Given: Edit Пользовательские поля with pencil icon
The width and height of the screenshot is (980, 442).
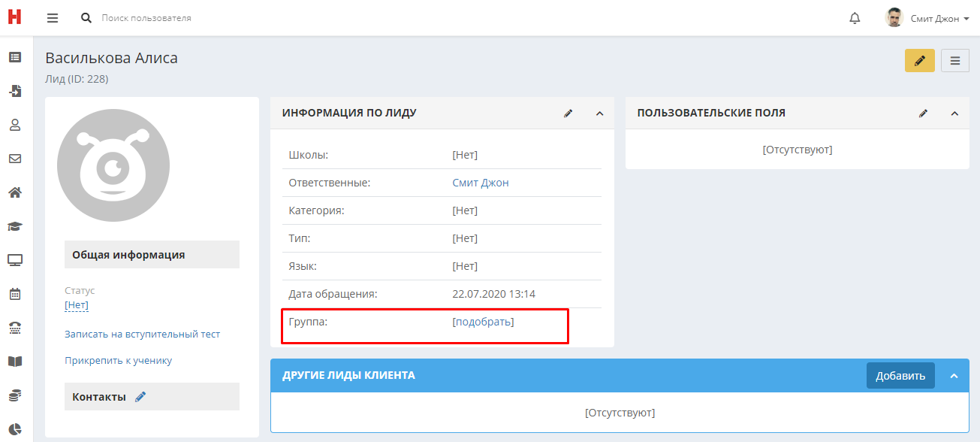Looking at the screenshot, I should (924, 114).
